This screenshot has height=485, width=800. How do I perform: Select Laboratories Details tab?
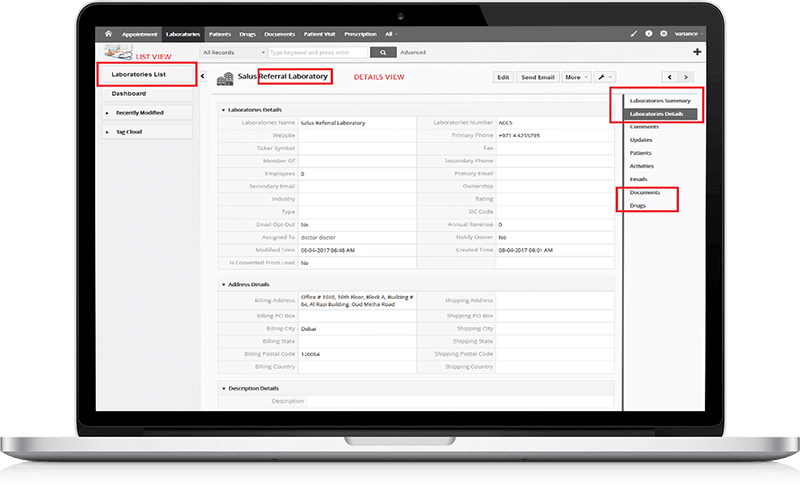(x=660, y=114)
